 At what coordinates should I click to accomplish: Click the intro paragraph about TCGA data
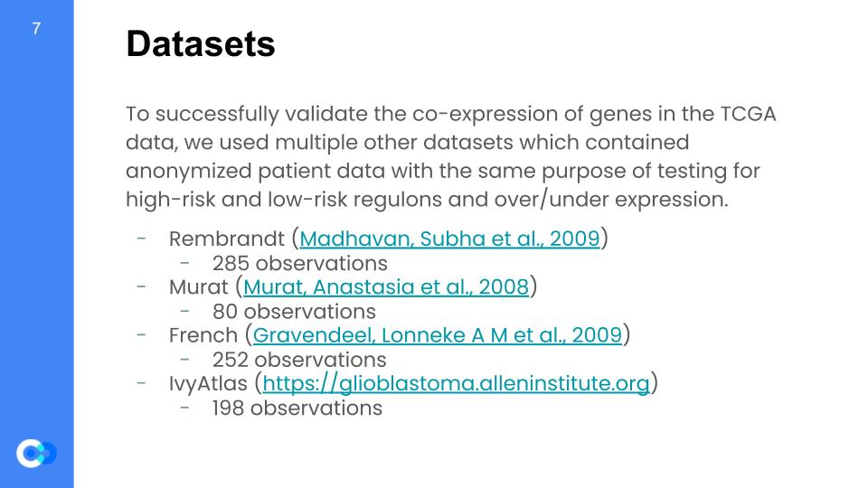[x=450, y=157]
